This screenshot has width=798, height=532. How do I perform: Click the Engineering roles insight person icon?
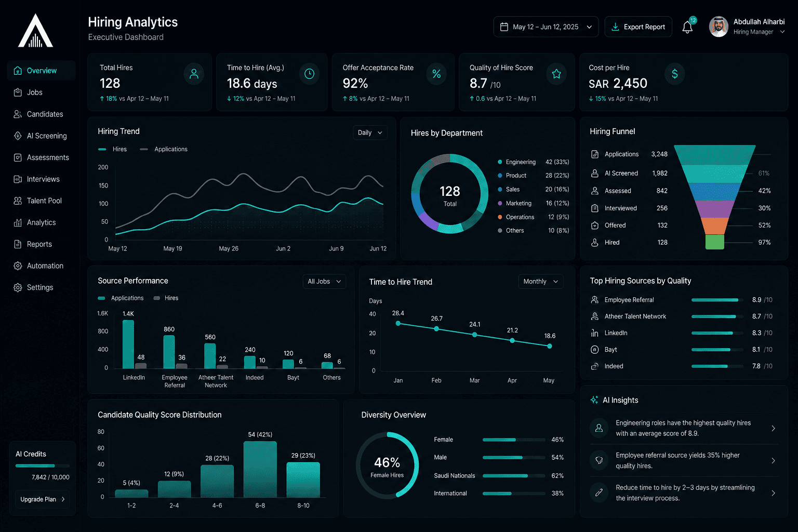click(599, 428)
